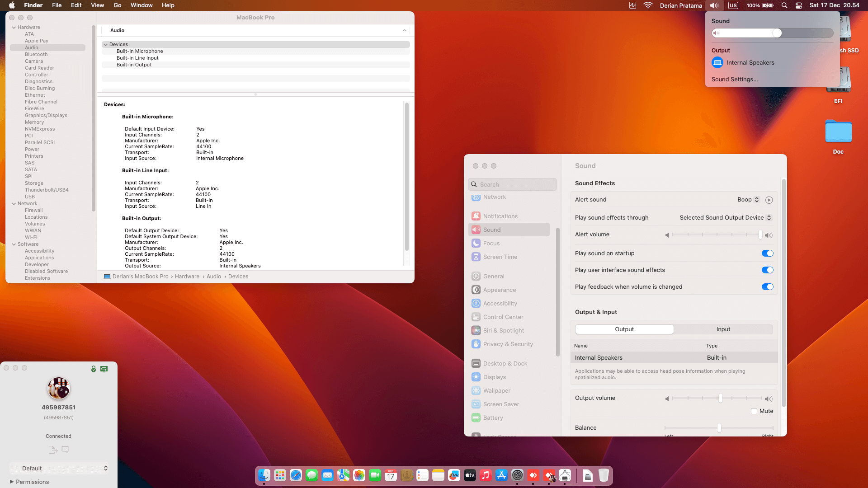Screen dimensions: 868x488
Task: Switch to the Input tab
Action: click(x=723, y=329)
